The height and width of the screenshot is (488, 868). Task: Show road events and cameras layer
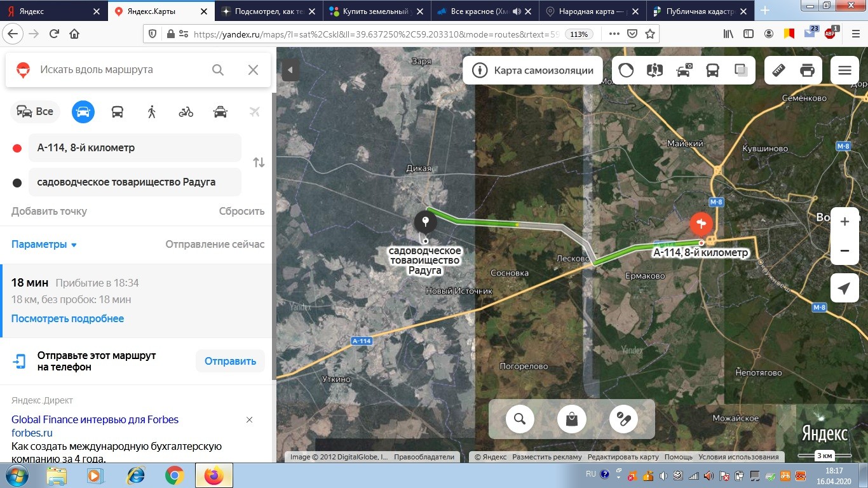(684, 71)
